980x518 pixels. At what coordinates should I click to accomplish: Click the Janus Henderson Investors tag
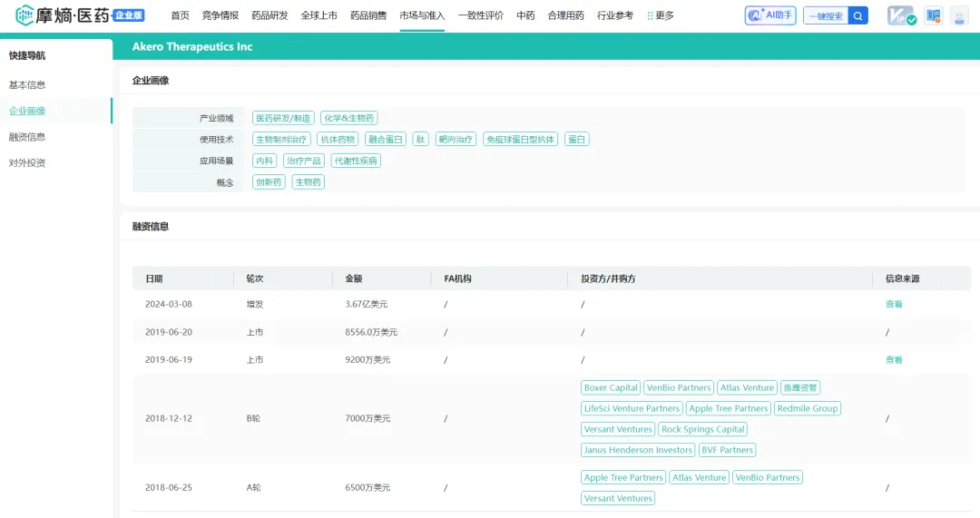pos(637,450)
